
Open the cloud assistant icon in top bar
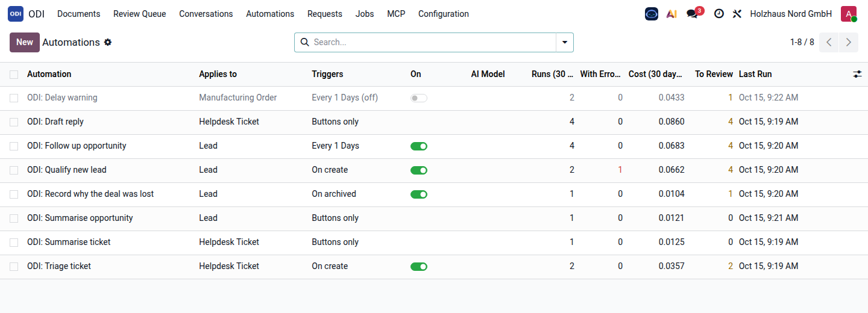point(652,14)
